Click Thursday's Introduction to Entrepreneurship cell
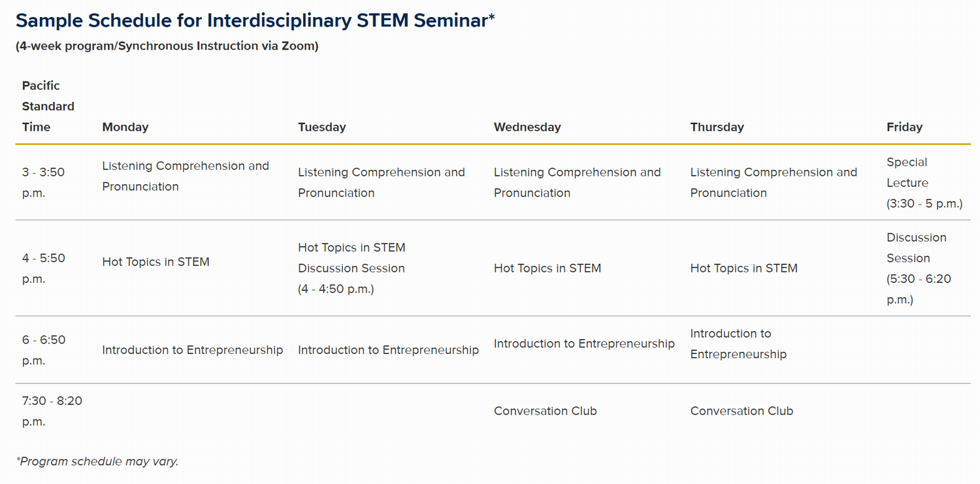This screenshot has width=980, height=484. pos(738,344)
